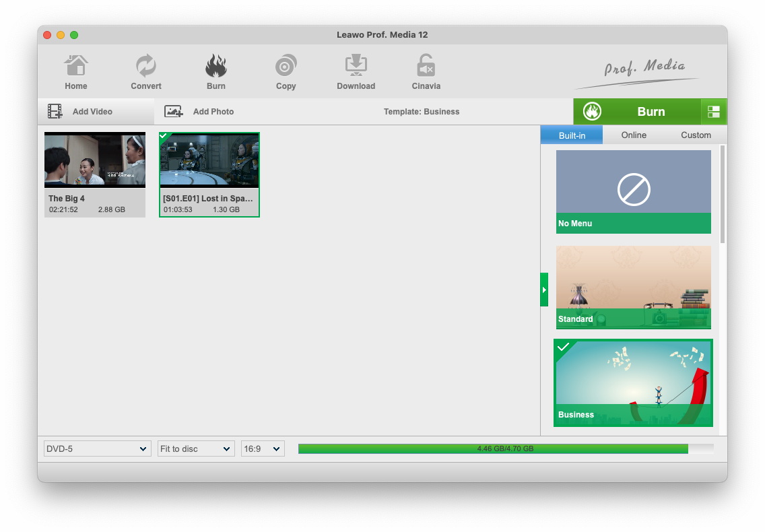
Task: Expand the 16:9 aspect ratio dropdown
Action: point(263,448)
